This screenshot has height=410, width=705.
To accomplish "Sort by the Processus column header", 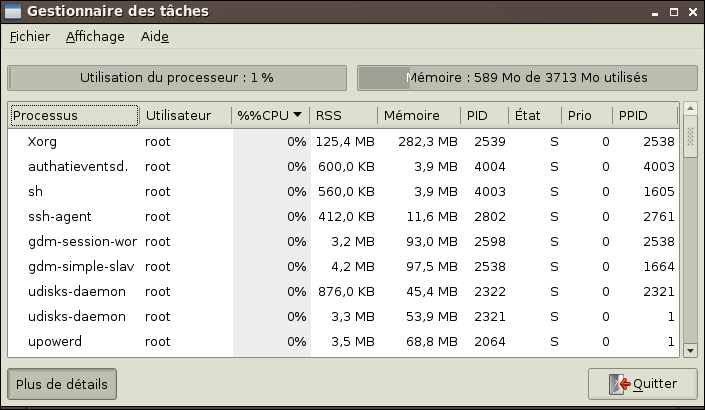I will point(74,115).
